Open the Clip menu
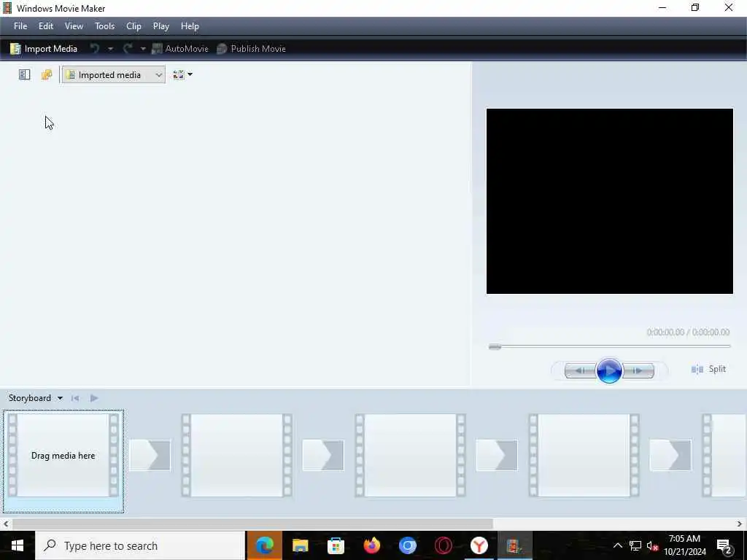Screen dimensions: 747x560 (134, 26)
